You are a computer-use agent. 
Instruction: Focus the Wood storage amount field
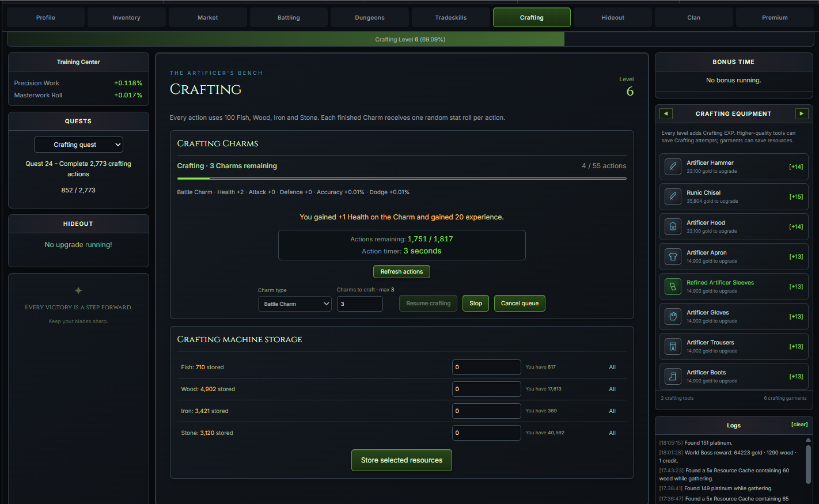487,389
